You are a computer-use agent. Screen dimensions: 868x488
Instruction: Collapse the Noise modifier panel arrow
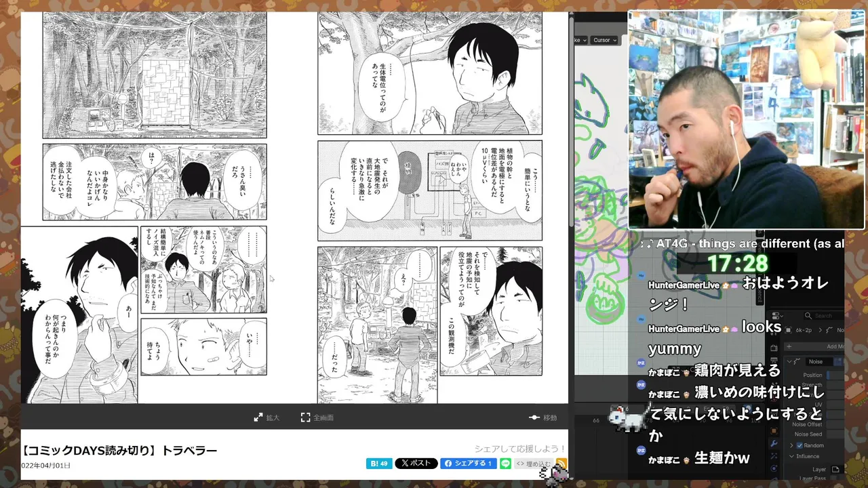coord(788,361)
